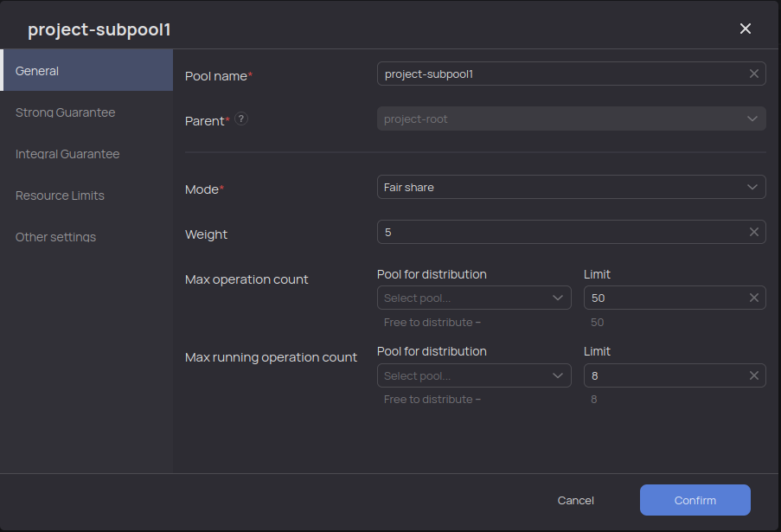
Task: Clear the max running operation count limit
Action: click(x=753, y=375)
